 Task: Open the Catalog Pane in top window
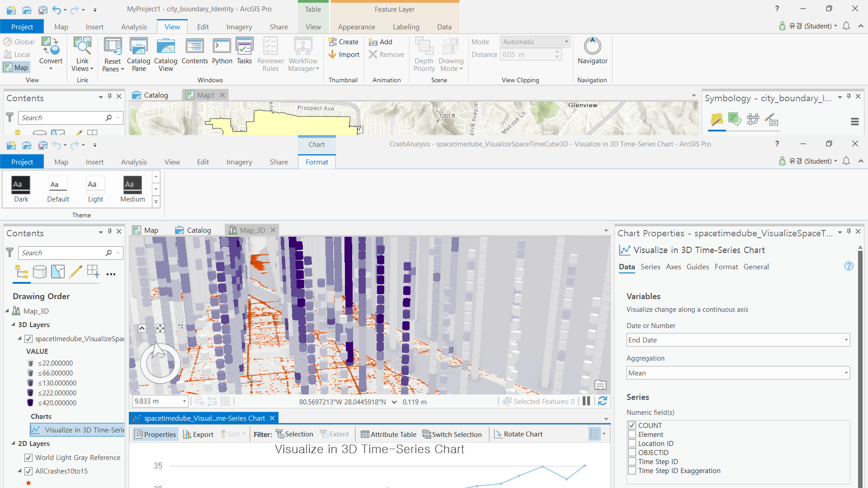(138, 54)
